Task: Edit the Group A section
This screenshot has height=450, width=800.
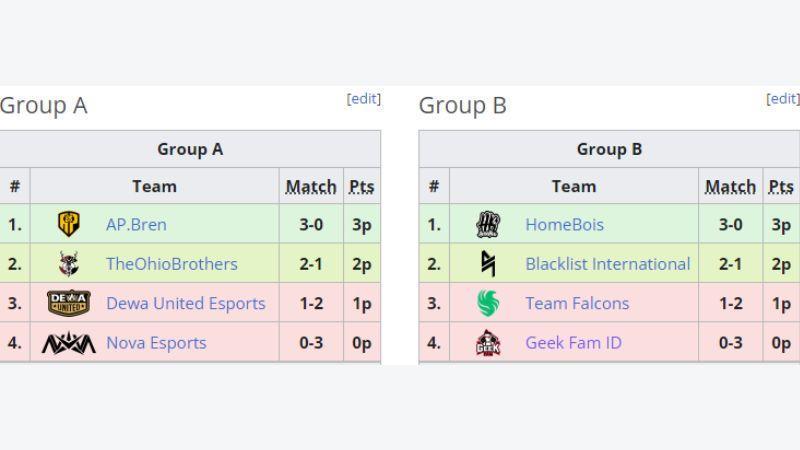Action: click(x=364, y=98)
